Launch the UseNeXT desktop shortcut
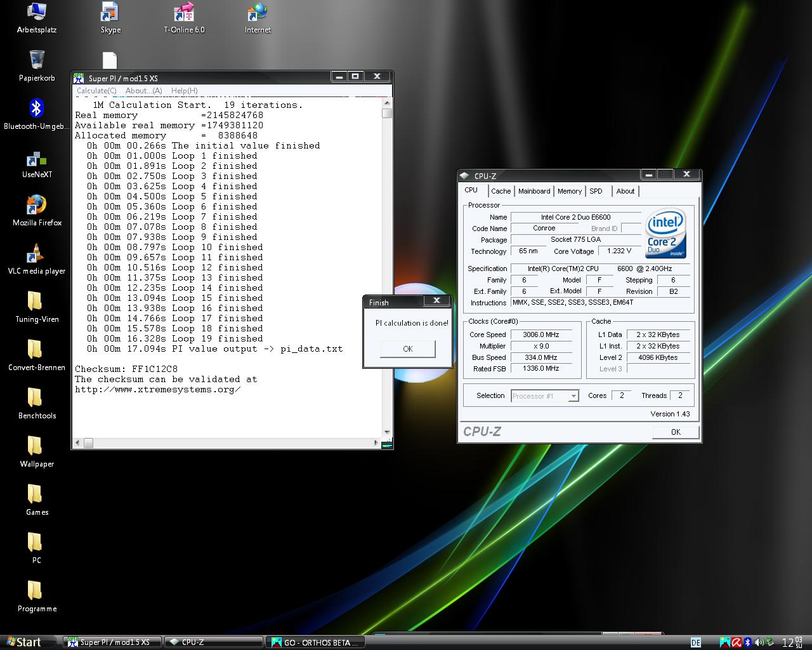Viewport: 812px width, 650px height. [x=36, y=158]
